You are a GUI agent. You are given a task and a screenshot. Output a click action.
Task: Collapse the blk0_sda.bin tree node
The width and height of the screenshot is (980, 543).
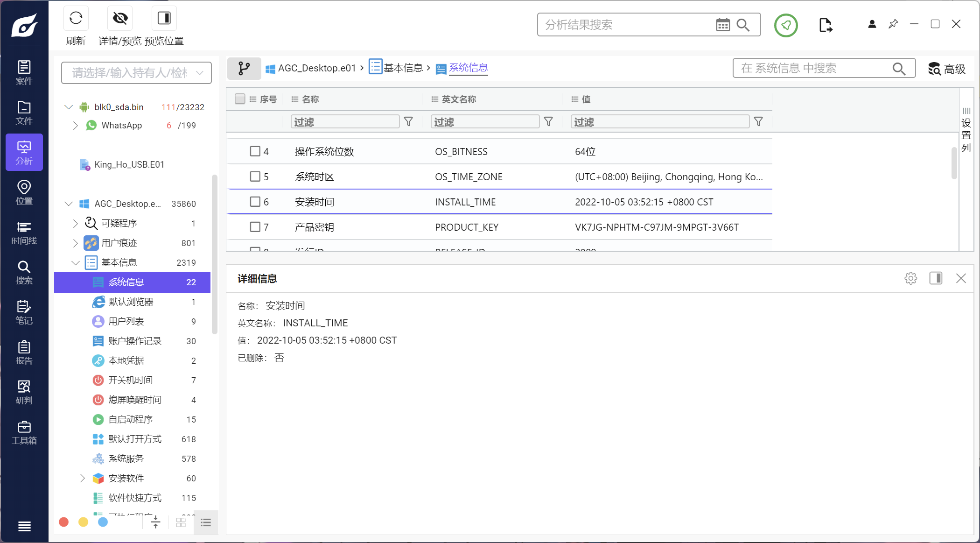(69, 107)
